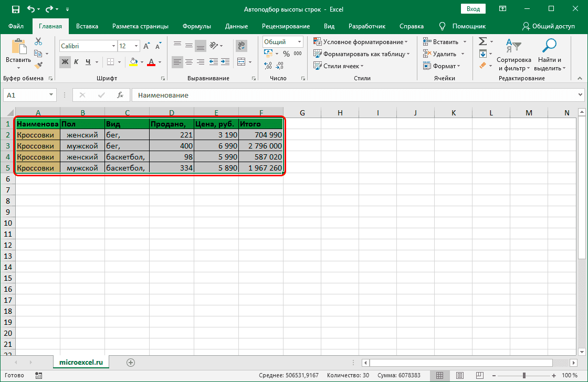Switch to the Формулы ribbon tab
This screenshot has width=588, height=382.
(196, 26)
